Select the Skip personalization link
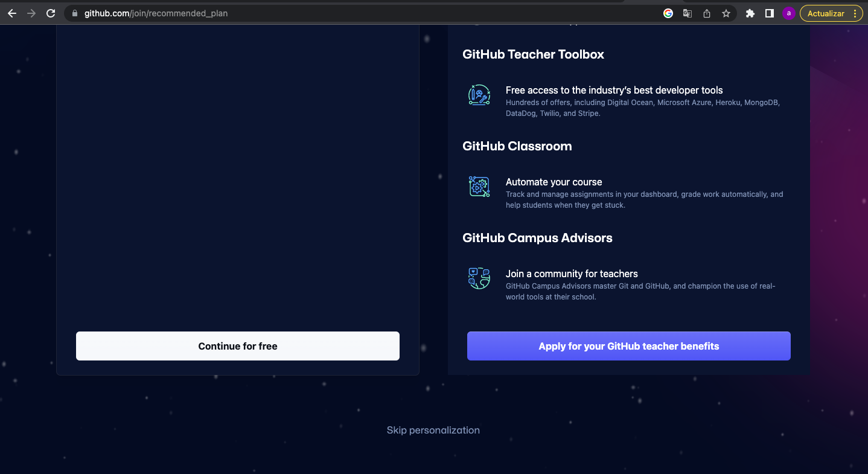Screen dimensions: 868x474 433,430
